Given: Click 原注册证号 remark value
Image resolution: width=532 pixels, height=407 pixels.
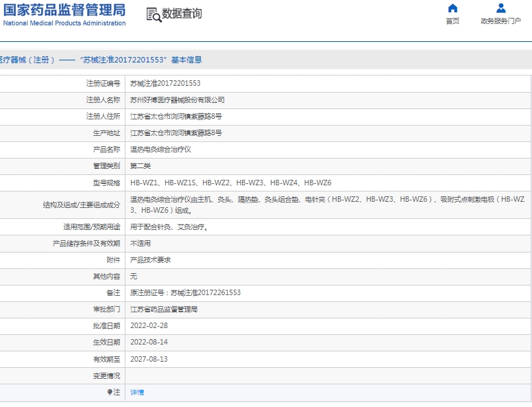Looking at the screenshot, I should click(185, 292).
